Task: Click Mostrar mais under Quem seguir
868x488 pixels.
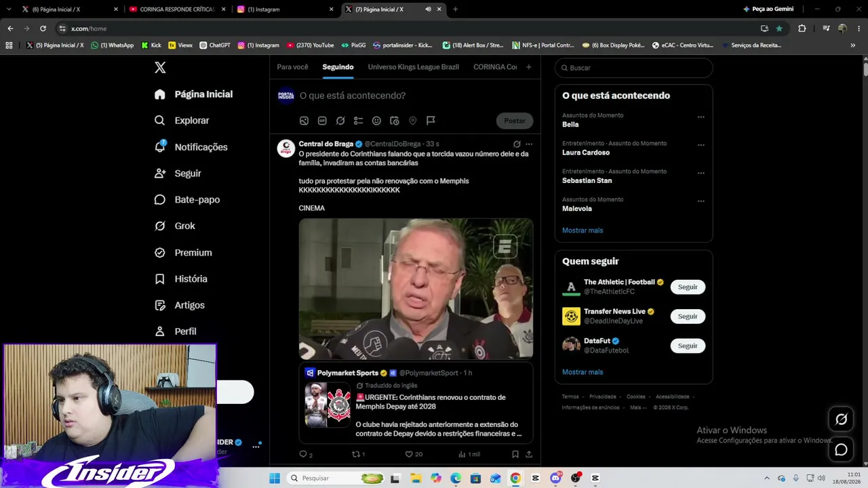Action: (x=583, y=372)
